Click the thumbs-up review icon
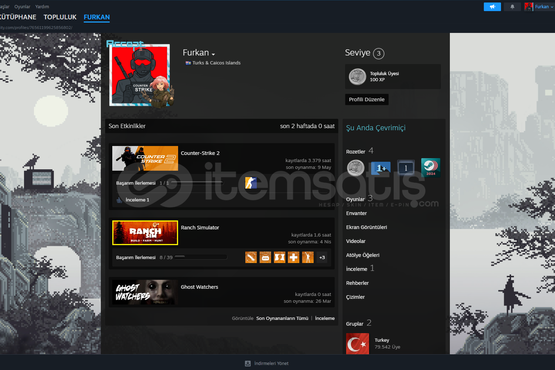Viewport: 555px width, 370px height. tap(119, 200)
